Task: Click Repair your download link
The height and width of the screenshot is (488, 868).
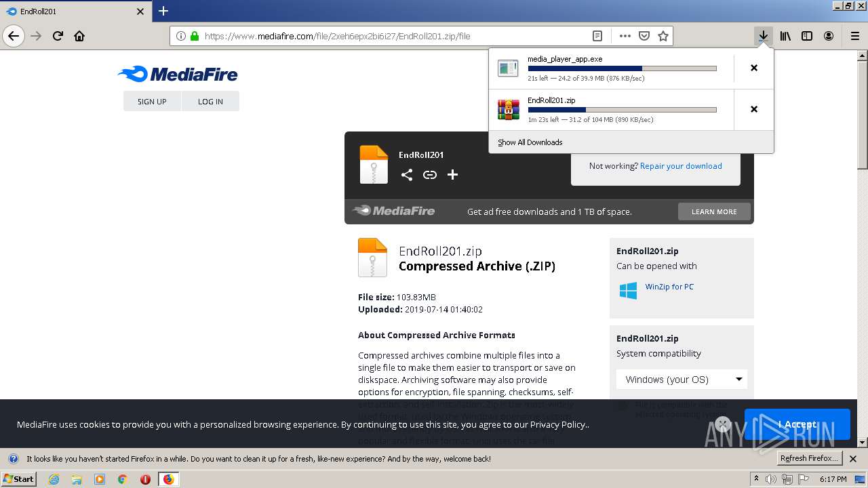Action: click(681, 166)
